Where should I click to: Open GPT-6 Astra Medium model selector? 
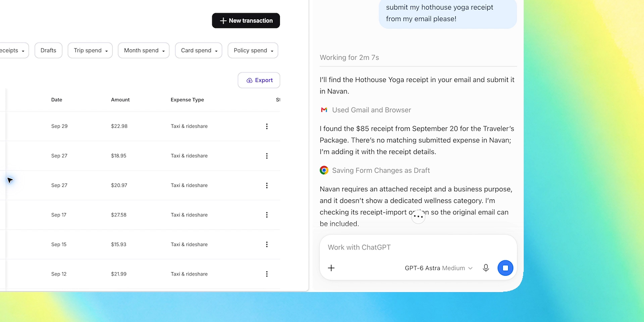(439, 268)
